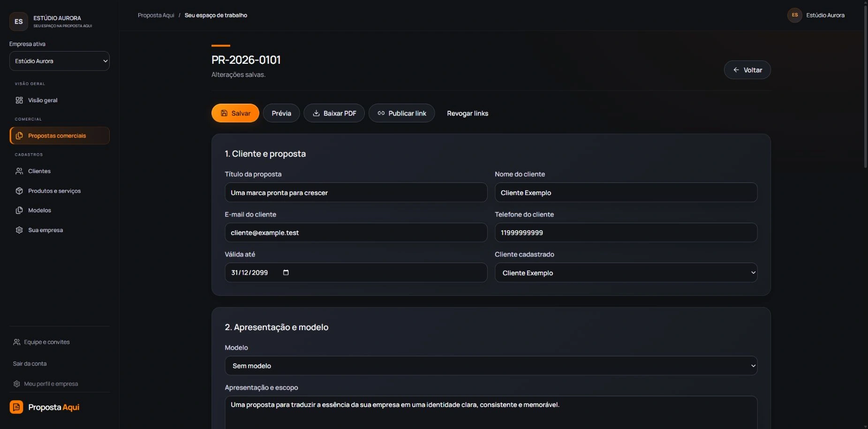Select Produtos e serviços menu item
The image size is (868, 429).
60,191
